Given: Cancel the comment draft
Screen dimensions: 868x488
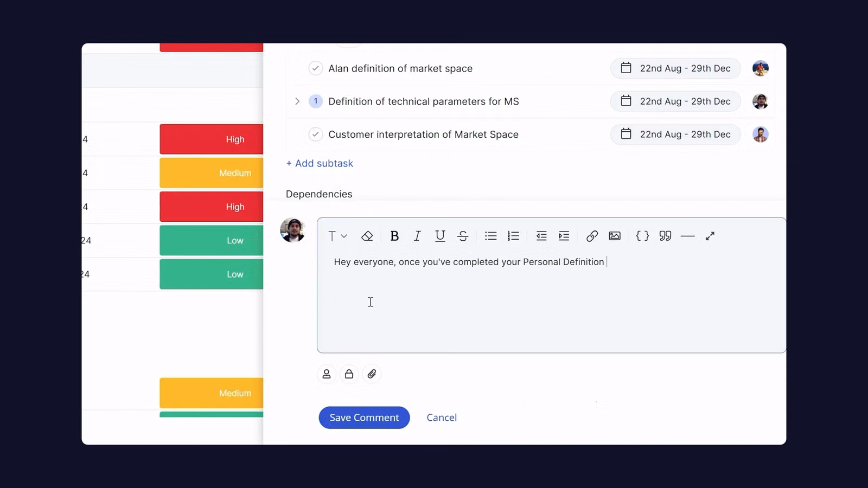Looking at the screenshot, I should coord(442,418).
